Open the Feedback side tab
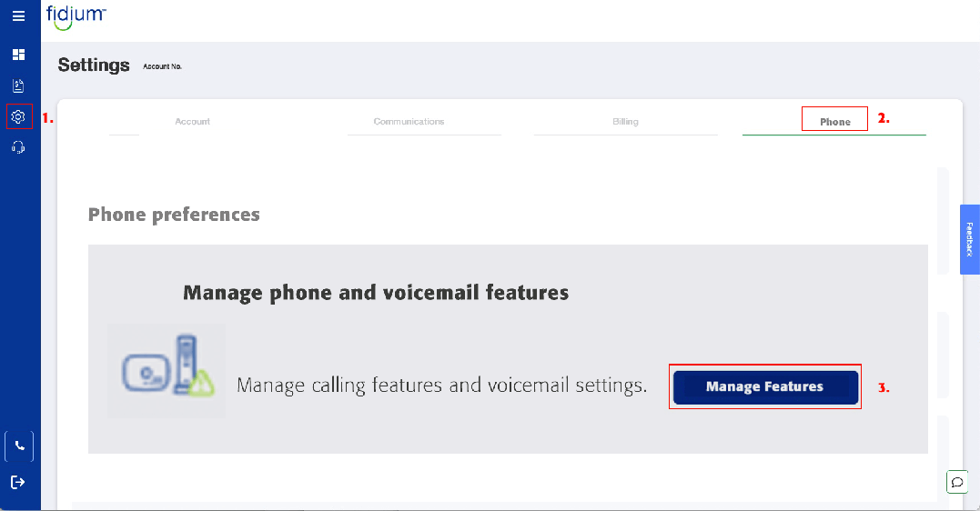The height and width of the screenshot is (511, 980). coord(970,238)
